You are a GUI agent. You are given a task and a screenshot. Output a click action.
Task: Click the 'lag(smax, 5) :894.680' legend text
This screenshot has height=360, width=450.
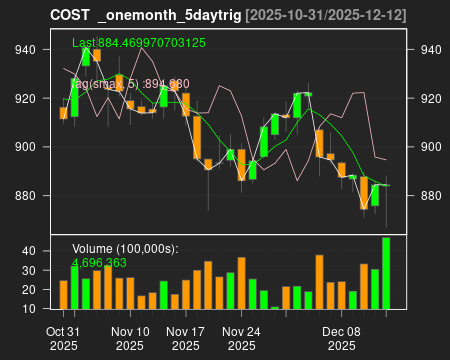(x=130, y=84)
